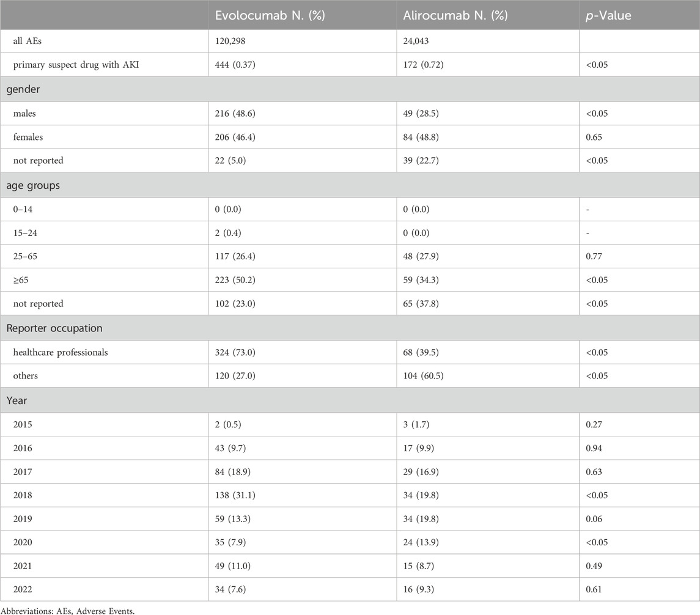The width and height of the screenshot is (700, 615).
Task: Select the 'others' row label
Action: (x=26, y=376)
